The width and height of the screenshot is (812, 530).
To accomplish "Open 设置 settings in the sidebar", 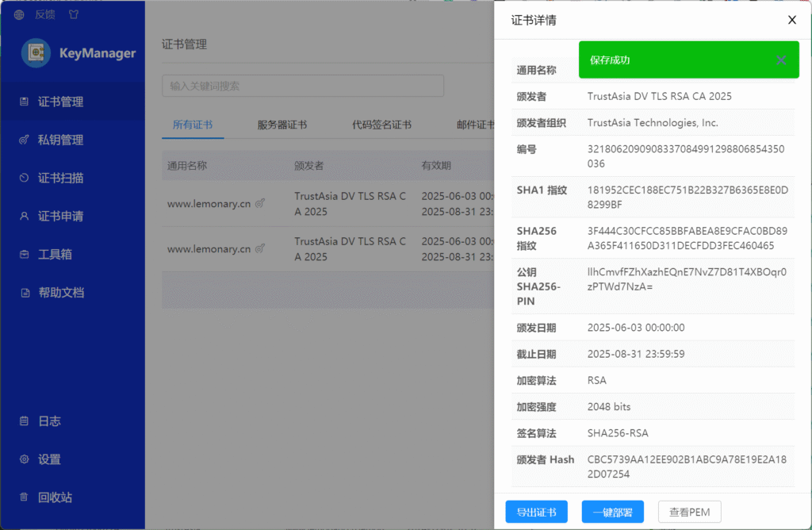I will (49, 459).
